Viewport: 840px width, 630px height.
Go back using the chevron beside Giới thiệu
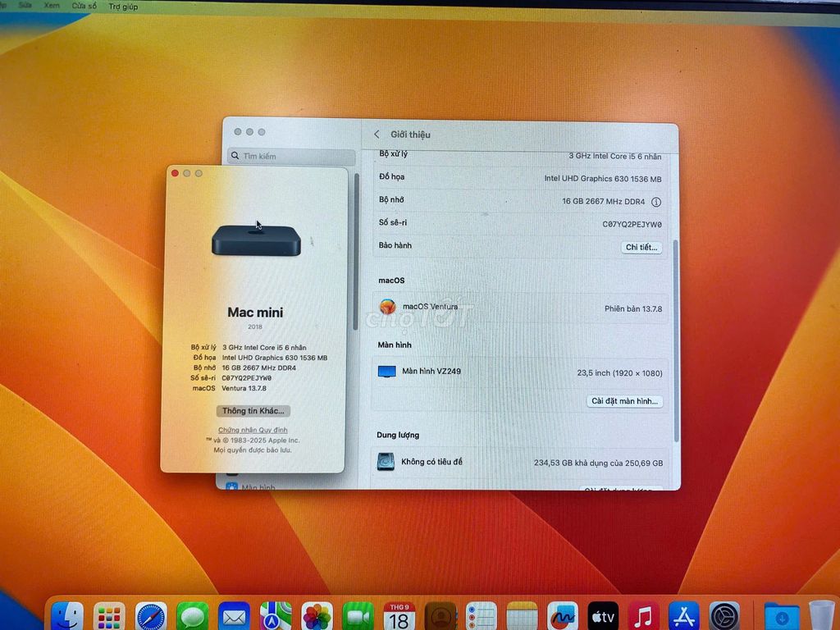pos(377,134)
